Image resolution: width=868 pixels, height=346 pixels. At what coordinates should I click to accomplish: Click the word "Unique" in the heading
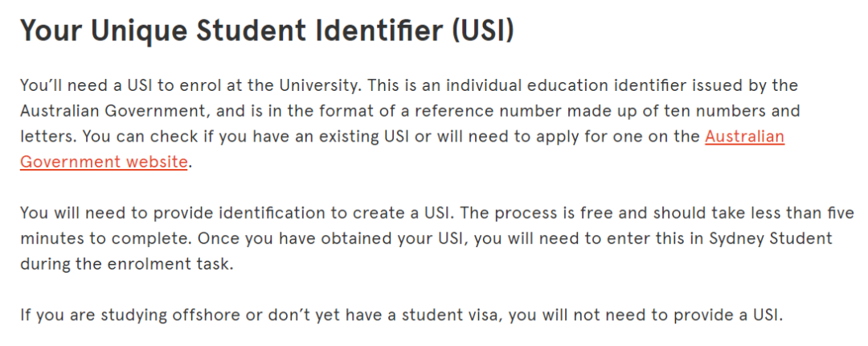[x=141, y=32]
